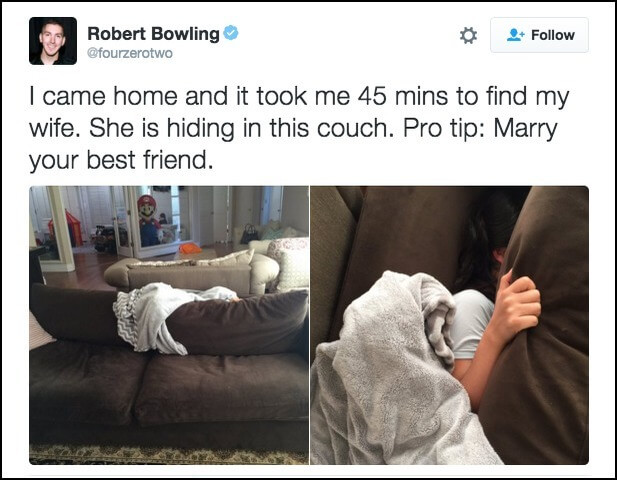Click the tweet text starting 'I came home'
Image resolution: width=617 pixels, height=480 pixels.
point(299,128)
